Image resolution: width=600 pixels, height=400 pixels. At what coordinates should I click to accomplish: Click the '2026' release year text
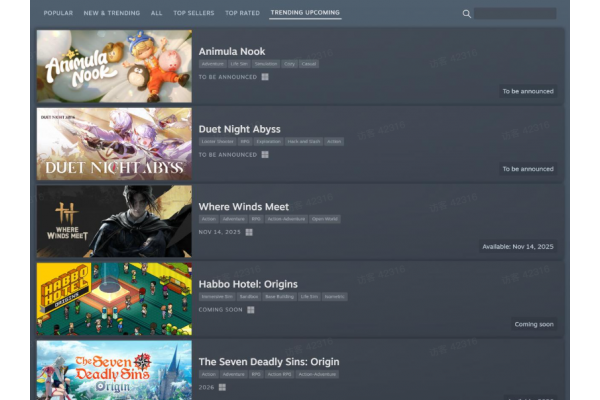(206, 387)
